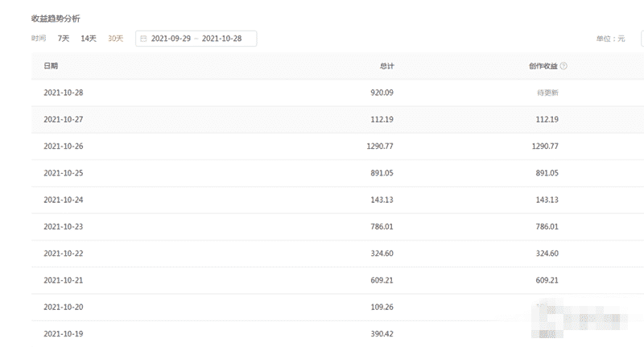Viewport: 644px width, 347px height.
Task: Click 待更新 status in 2021-10-28 row
Action: pyautogui.click(x=547, y=93)
